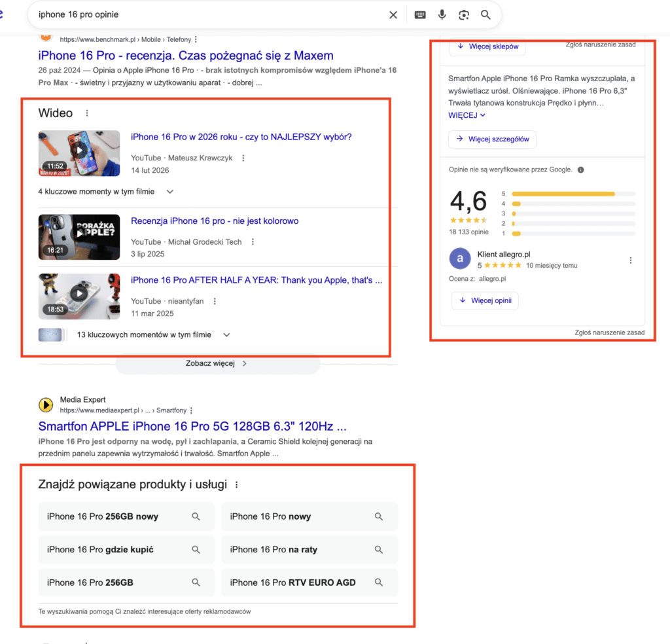
Task: Open the on-screen keyboard input tool
Action: click(420, 15)
